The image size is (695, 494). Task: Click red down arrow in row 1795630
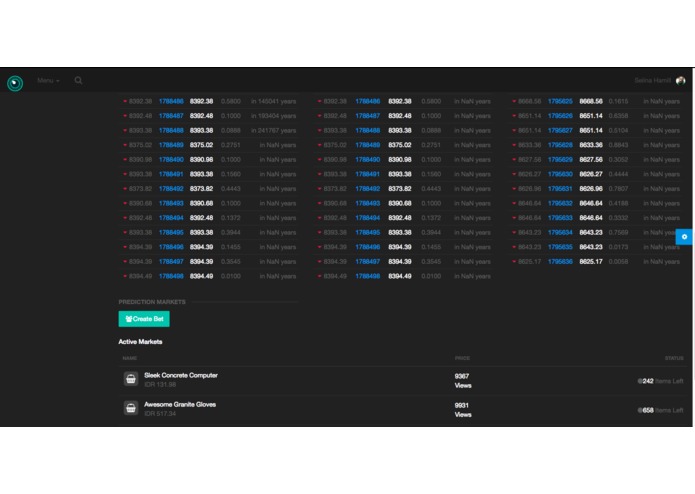coord(514,174)
